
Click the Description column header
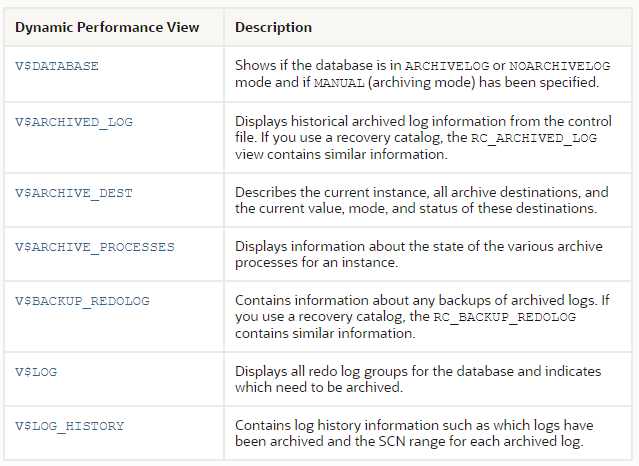273,27
